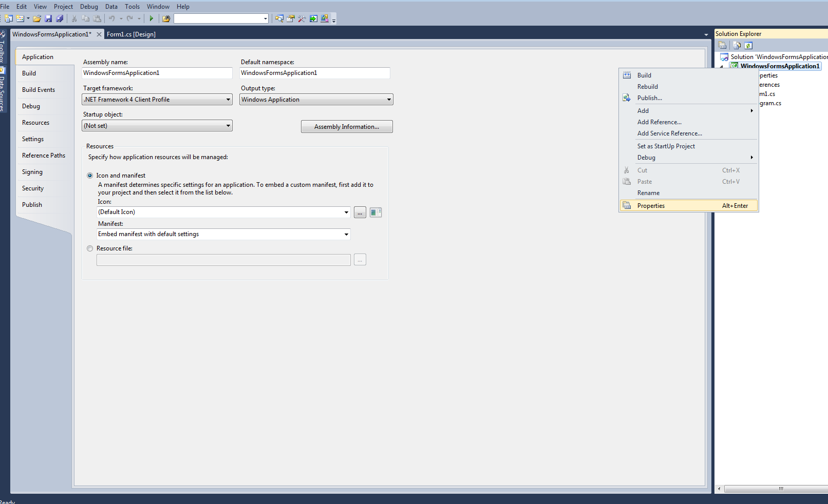Click the Start Page toolbar icon
Image resolution: width=828 pixels, height=504 pixels.
[x=313, y=18]
